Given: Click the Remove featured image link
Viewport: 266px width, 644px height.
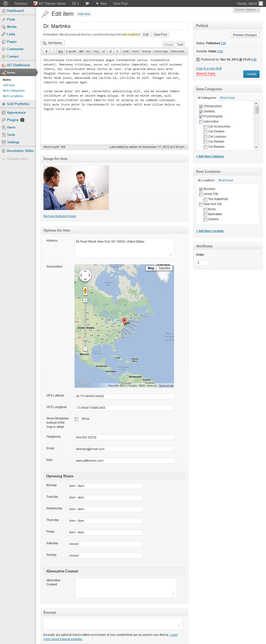Looking at the screenshot, I should pos(60,216).
